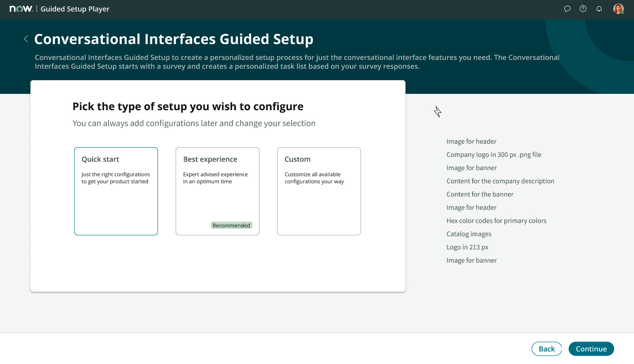Open the user profile avatar
This screenshot has width=634, height=364.
pos(619,9)
